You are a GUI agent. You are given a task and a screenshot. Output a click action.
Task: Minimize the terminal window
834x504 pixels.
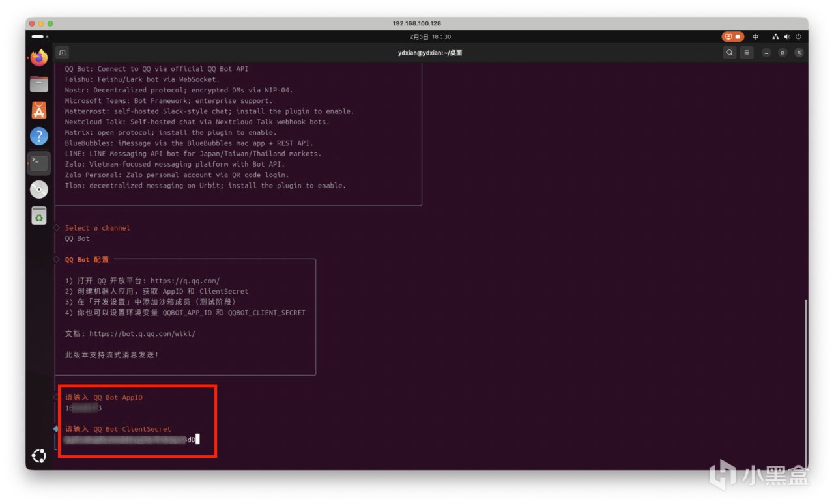pos(766,53)
